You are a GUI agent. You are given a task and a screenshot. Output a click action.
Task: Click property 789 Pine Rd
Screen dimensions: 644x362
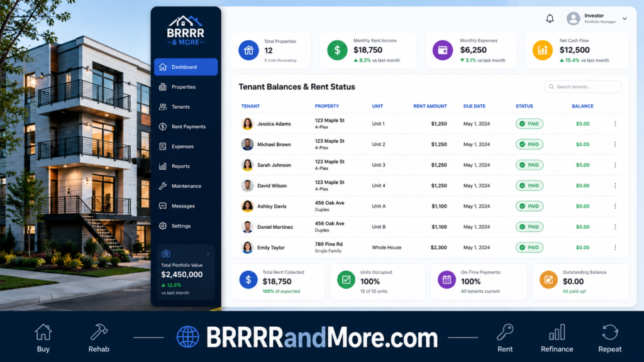(x=328, y=244)
